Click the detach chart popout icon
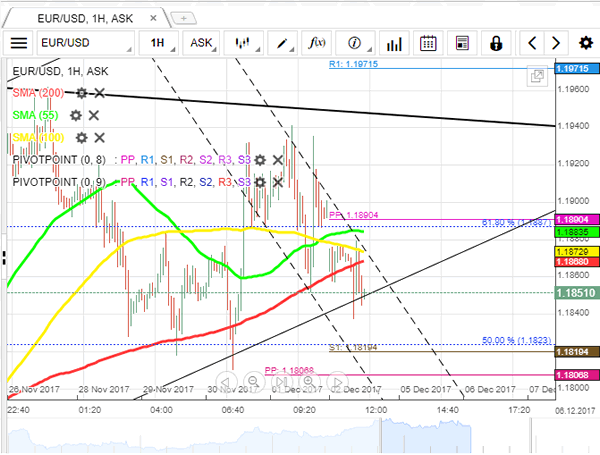Viewport: 600px width, 455px height. (x=537, y=76)
